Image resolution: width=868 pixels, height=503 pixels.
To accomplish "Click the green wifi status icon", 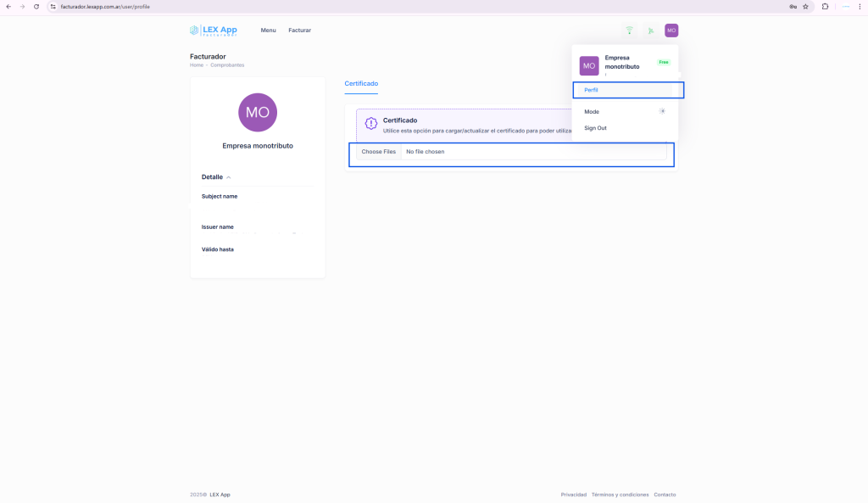I will (x=629, y=31).
